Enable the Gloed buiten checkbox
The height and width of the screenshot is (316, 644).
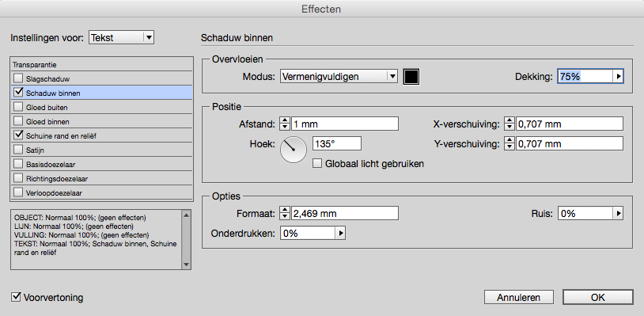click(18, 107)
